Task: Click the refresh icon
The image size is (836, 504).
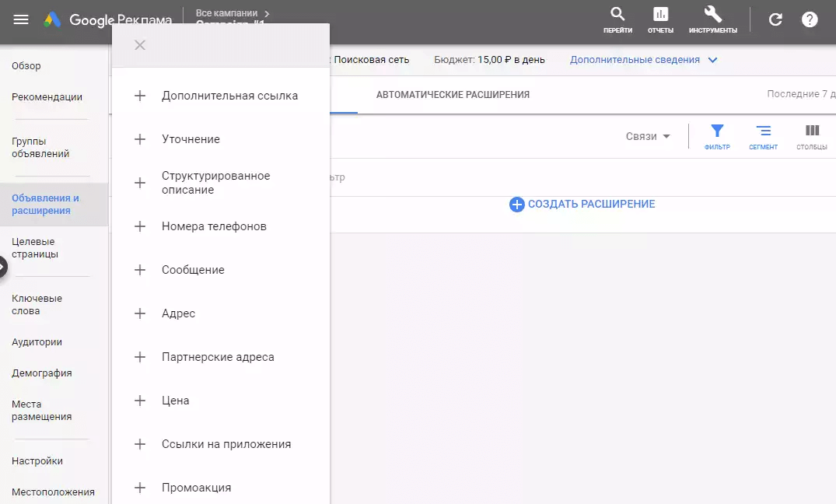Action: [775, 19]
